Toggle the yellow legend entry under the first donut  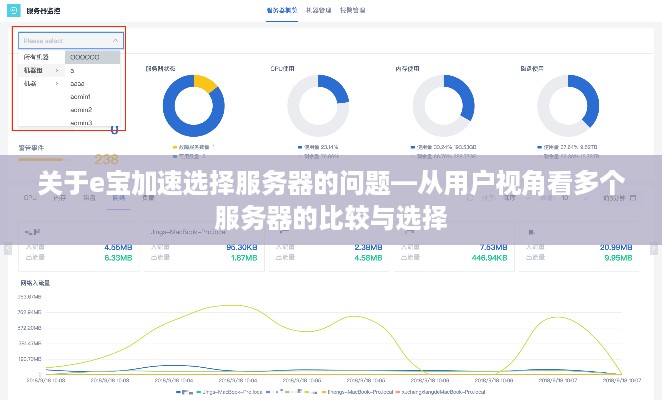click(193, 147)
